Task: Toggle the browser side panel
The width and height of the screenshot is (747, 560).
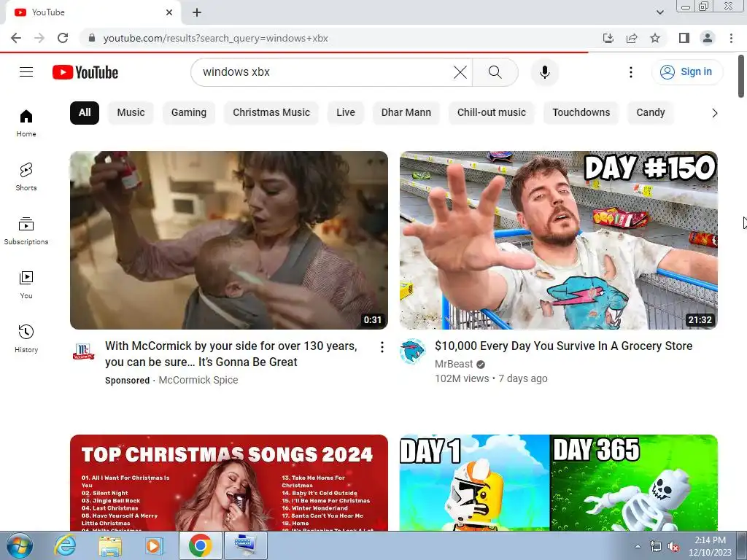Action: point(684,38)
